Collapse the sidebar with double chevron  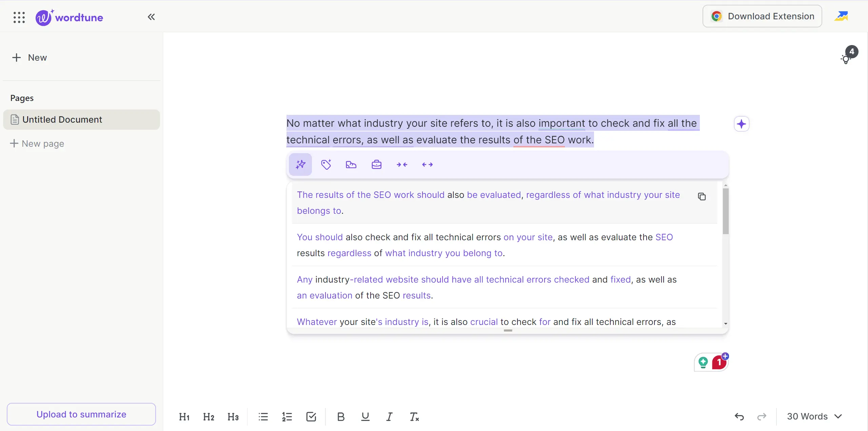click(x=151, y=17)
